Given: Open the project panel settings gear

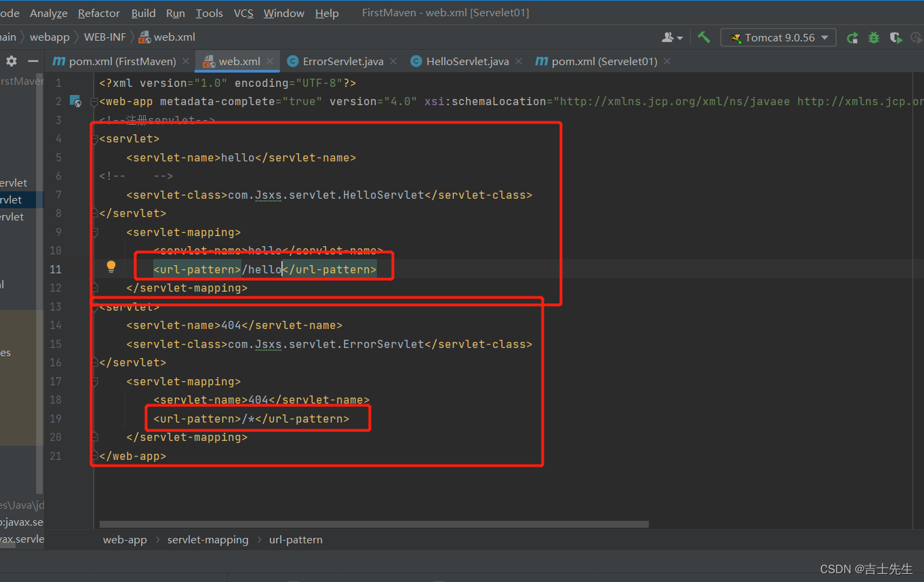Looking at the screenshot, I should tap(12, 61).
